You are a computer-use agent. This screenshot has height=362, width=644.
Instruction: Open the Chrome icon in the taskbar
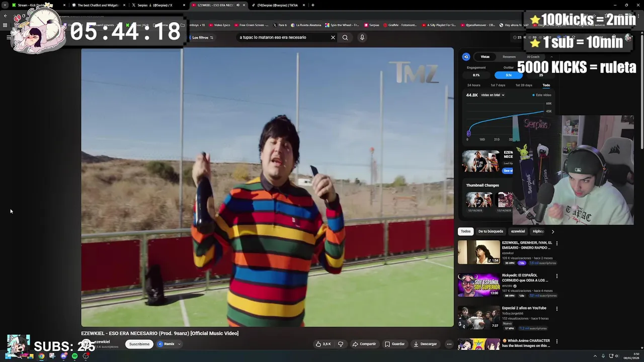click(41, 356)
